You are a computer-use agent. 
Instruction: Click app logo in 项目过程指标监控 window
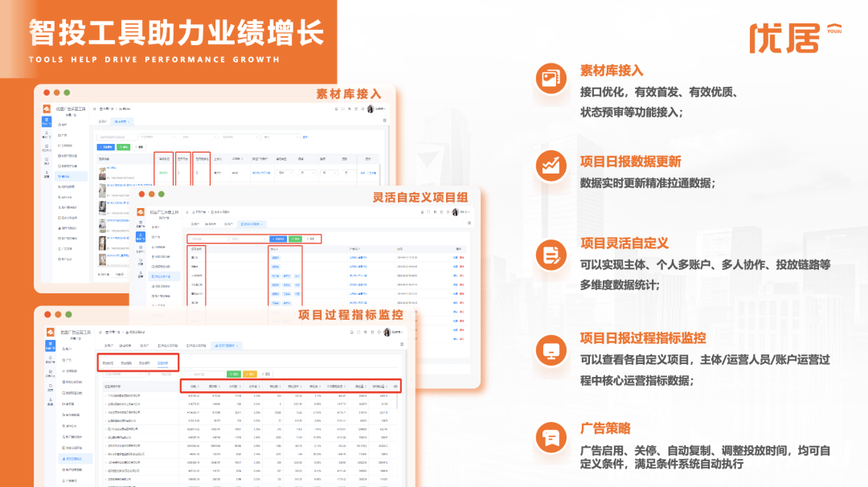coord(50,332)
